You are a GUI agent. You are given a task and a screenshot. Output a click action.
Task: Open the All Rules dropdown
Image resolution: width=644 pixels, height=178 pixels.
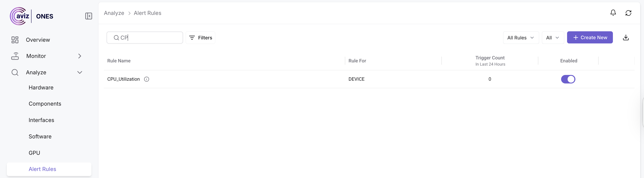(x=521, y=38)
